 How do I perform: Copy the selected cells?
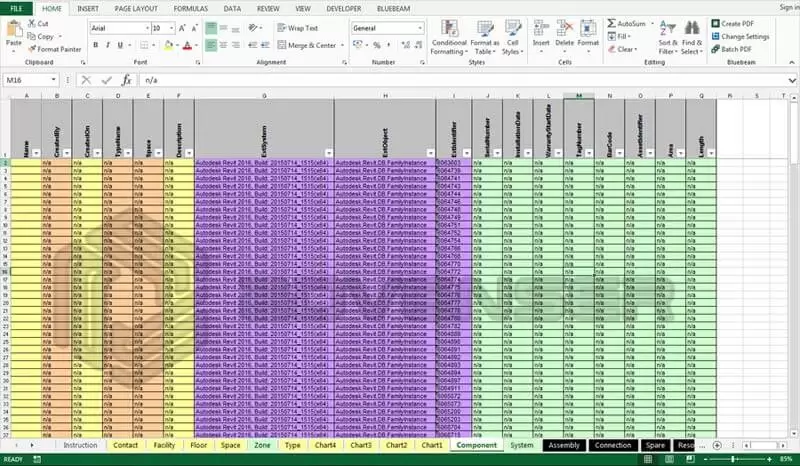pos(40,36)
